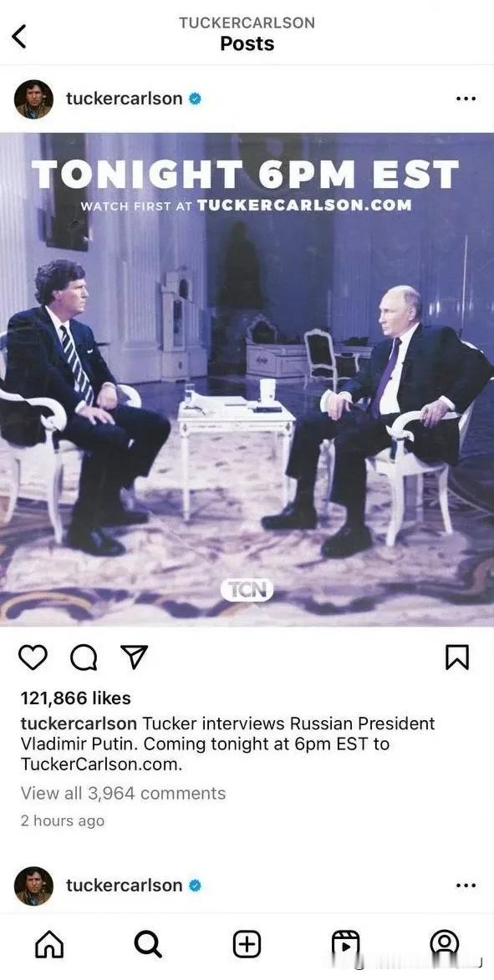The height and width of the screenshot is (980, 494).
Task: Tap second post's profile avatar
Action: (x=33, y=886)
